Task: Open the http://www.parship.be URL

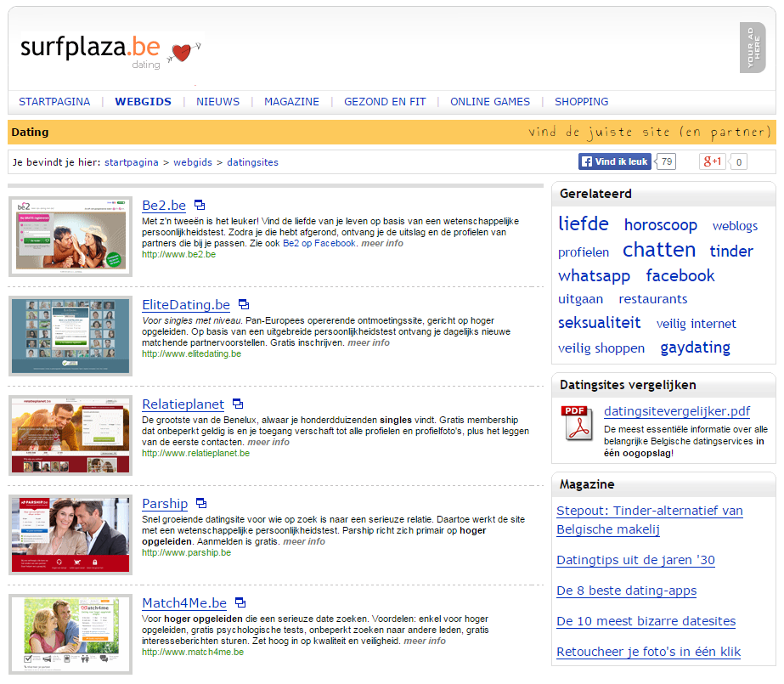Action: (x=187, y=553)
